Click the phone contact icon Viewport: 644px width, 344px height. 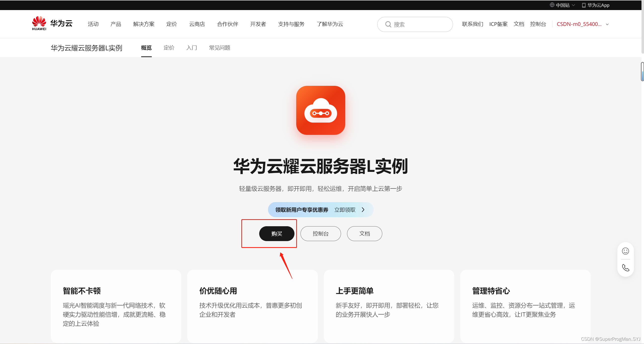[625, 267]
